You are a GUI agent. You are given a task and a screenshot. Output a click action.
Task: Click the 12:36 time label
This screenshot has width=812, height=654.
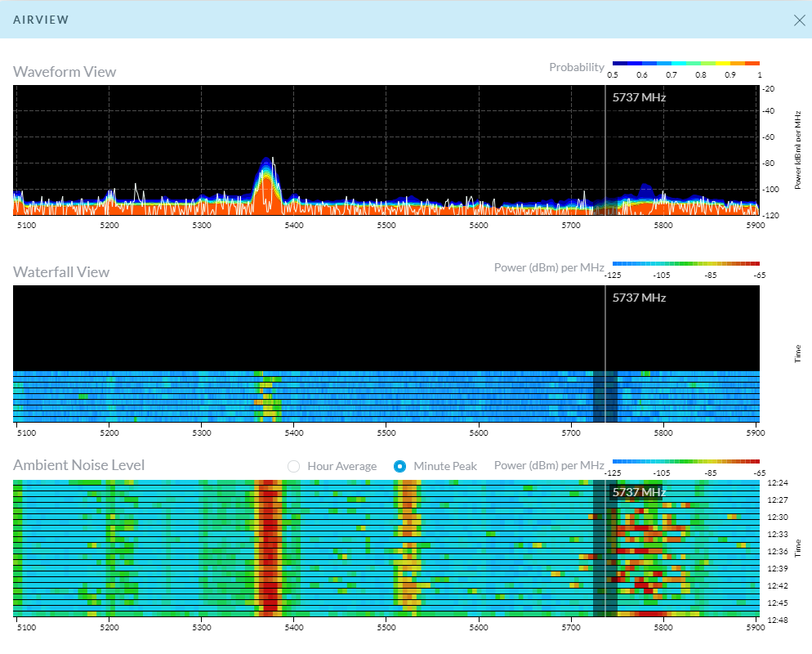point(778,551)
